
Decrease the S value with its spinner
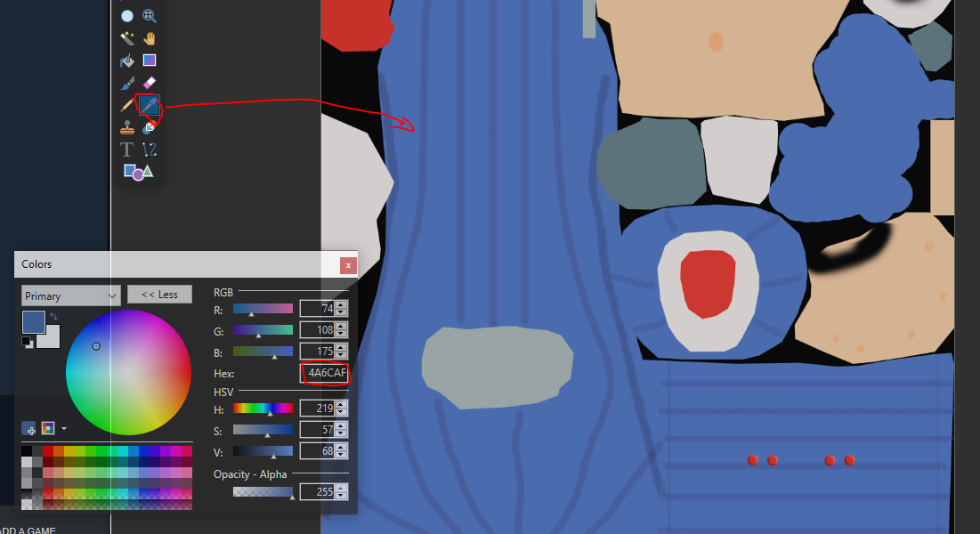coord(341,433)
